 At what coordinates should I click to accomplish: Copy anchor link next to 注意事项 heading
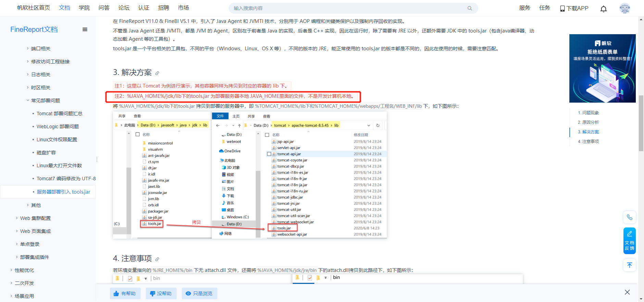point(157,259)
